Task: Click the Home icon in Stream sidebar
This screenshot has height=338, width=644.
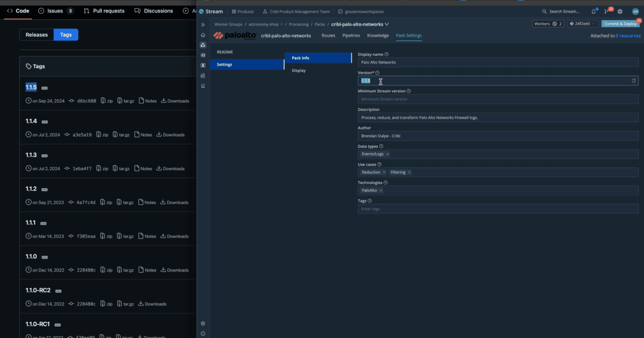Action: pyautogui.click(x=203, y=35)
